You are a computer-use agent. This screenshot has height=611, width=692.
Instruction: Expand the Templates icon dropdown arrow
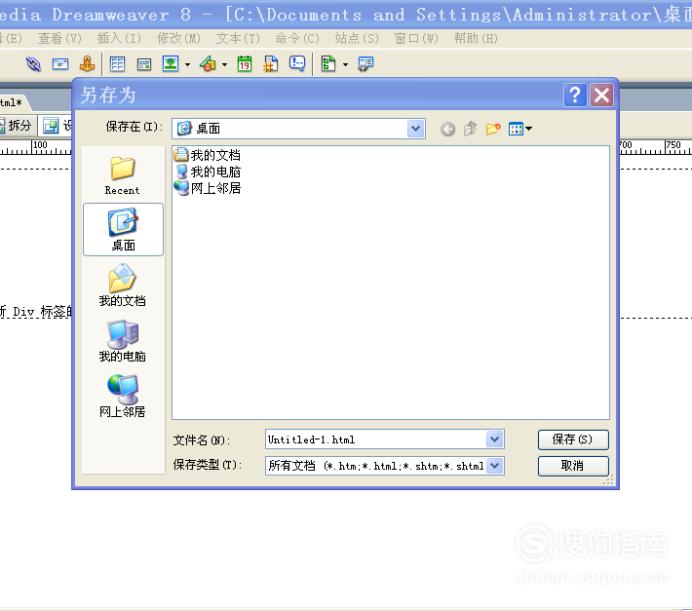[x=346, y=64]
